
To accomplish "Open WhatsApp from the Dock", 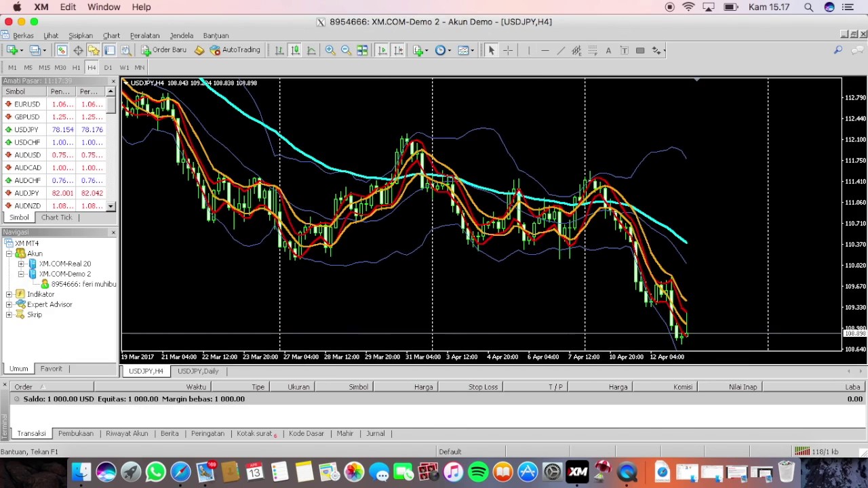I will pyautogui.click(x=155, y=472).
